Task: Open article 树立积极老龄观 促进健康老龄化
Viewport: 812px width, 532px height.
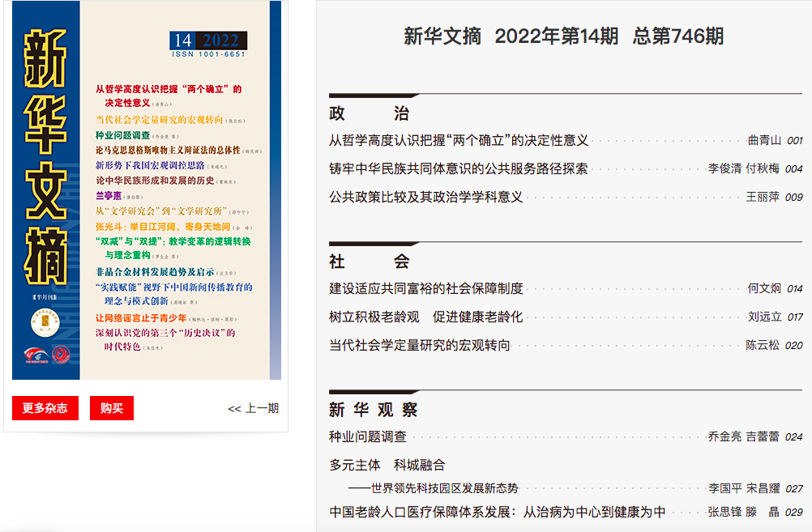Action: 425,317
